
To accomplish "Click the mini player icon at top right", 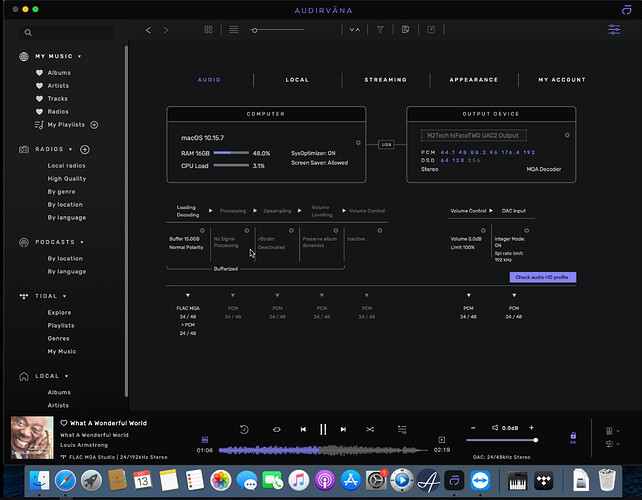I will [x=626, y=10].
